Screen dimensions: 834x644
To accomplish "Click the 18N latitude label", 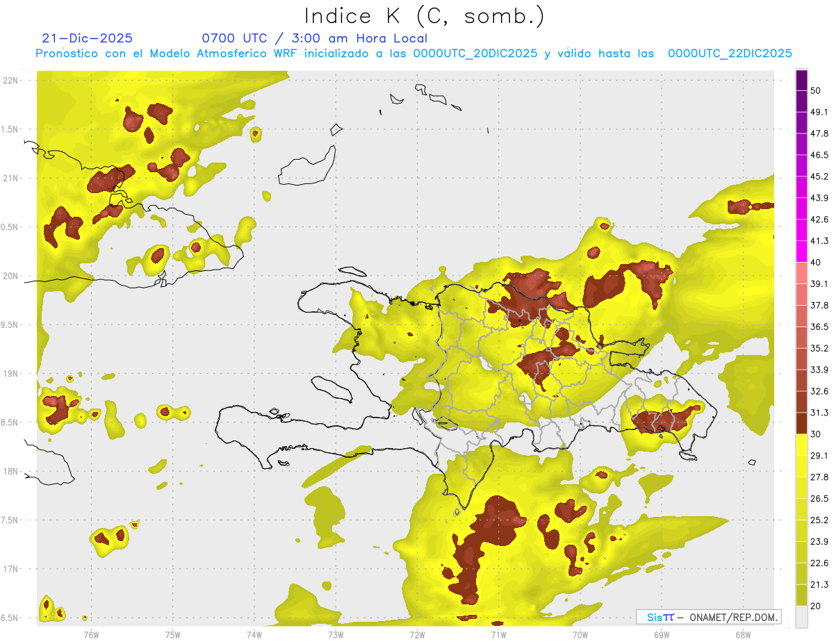I will click(x=12, y=471).
